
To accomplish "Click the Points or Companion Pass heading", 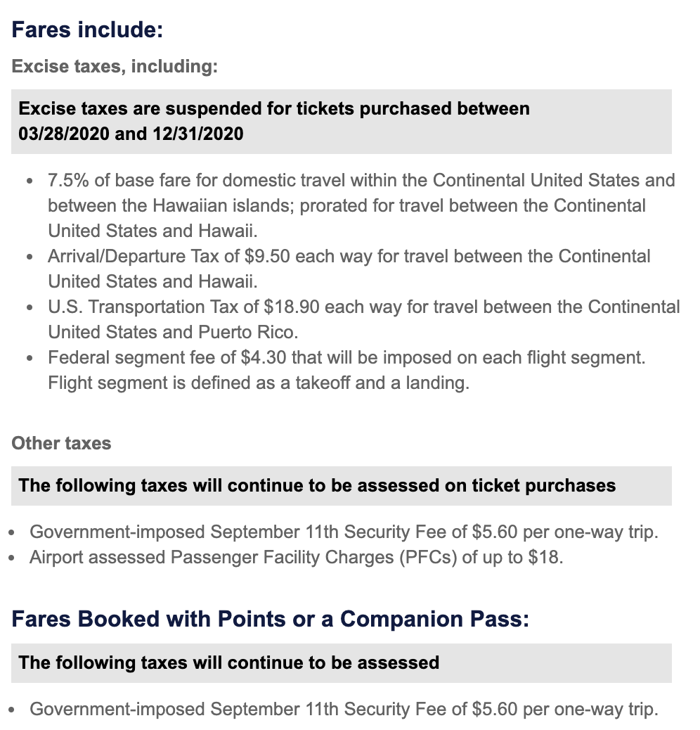I will [x=270, y=619].
